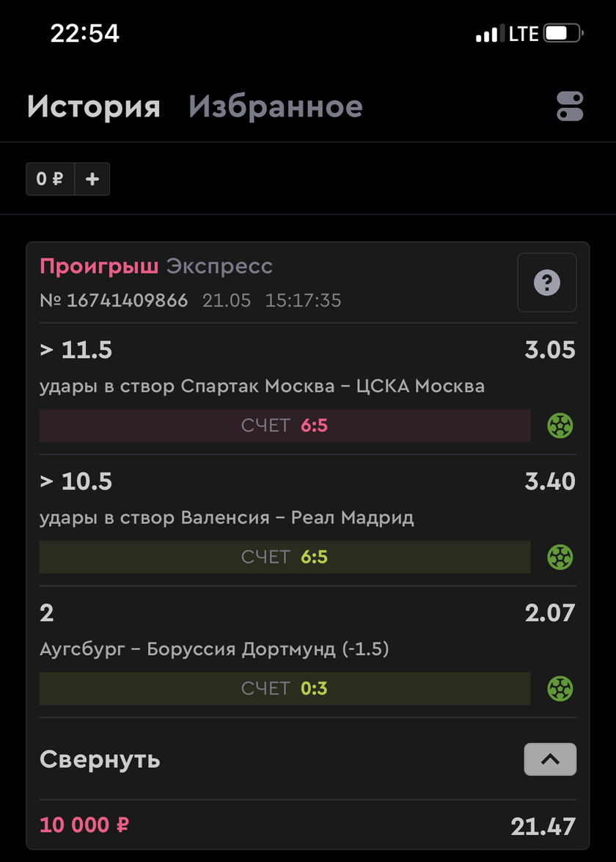The image size is (616, 862).
Task: Tap the Свернуть label to collapse the bet
Action: click(x=100, y=759)
